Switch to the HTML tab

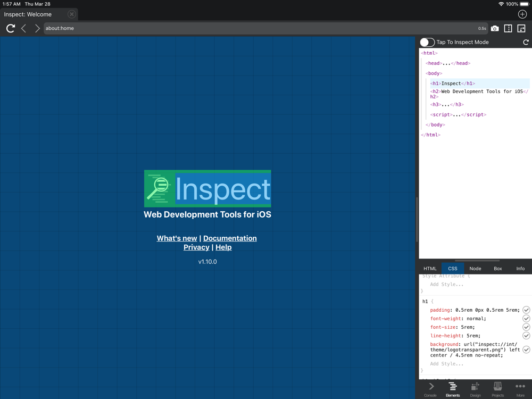point(430,268)
